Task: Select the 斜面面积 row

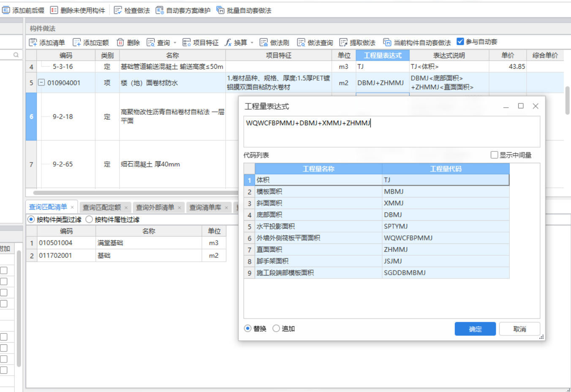Action: 376,203
